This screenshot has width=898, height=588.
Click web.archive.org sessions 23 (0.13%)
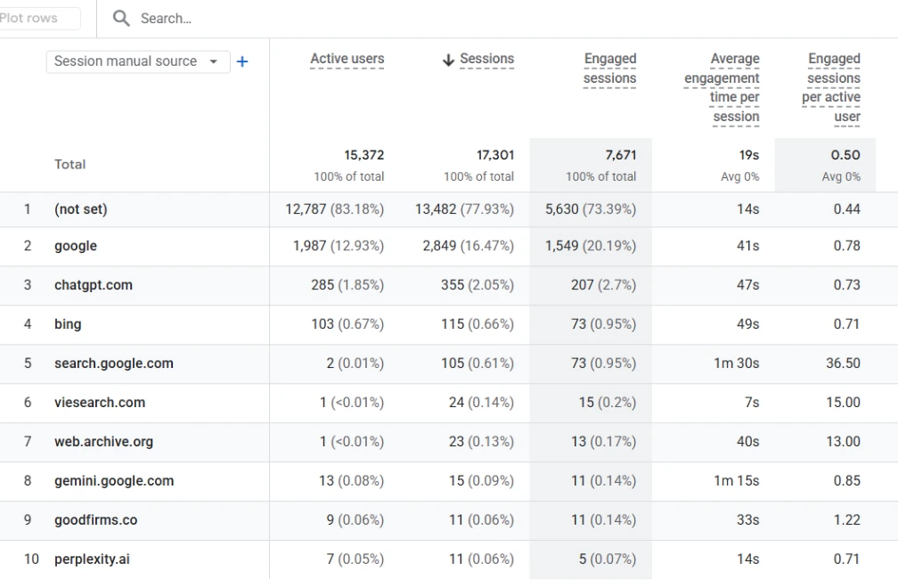point(482,441)
